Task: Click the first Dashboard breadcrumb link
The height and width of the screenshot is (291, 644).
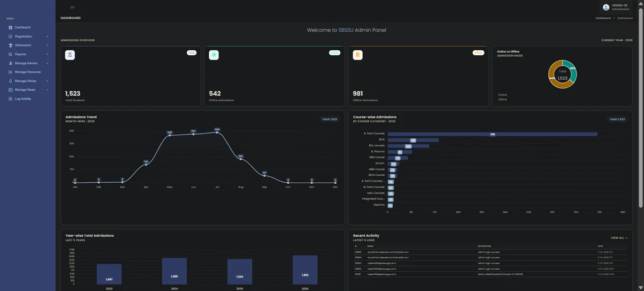Action: pos(603,18)
